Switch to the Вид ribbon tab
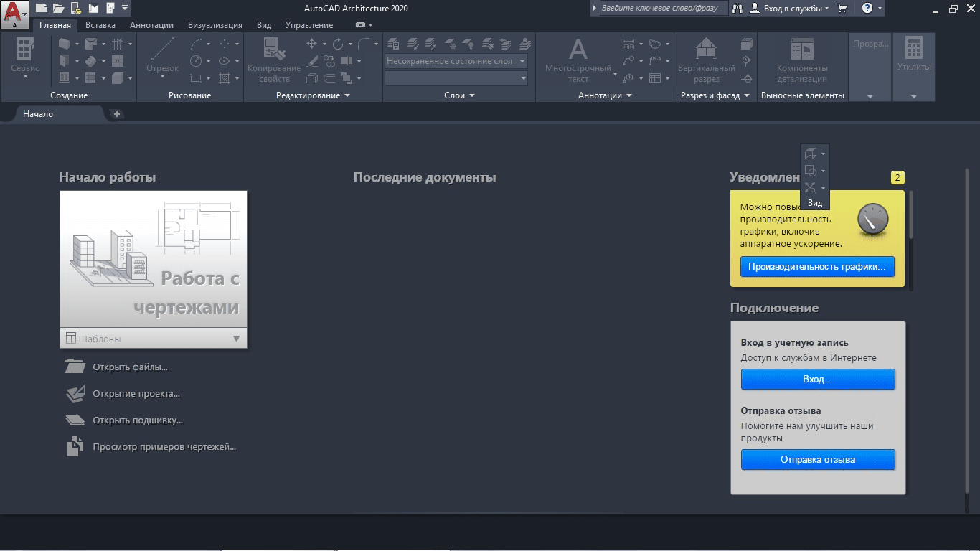Image resolution: width=980 pixels, height=551 pixels. click(x=264, y=25)
